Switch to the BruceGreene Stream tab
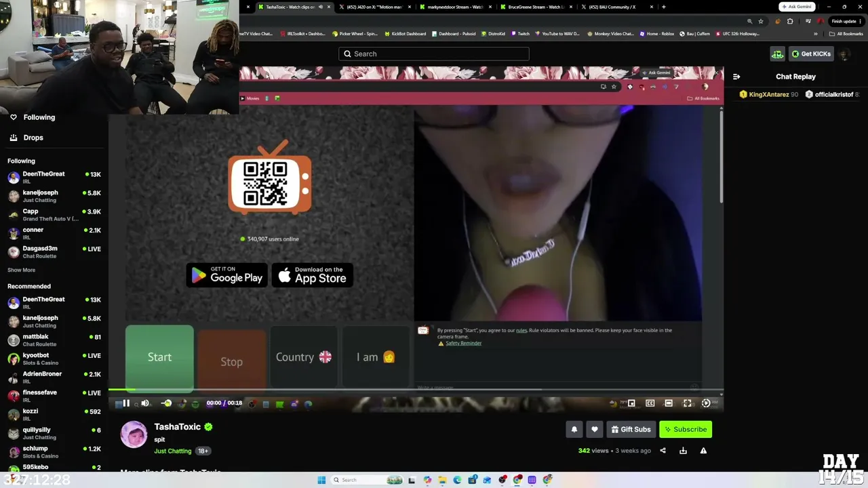The image size is (868, 488). click(x=536, y=7)
